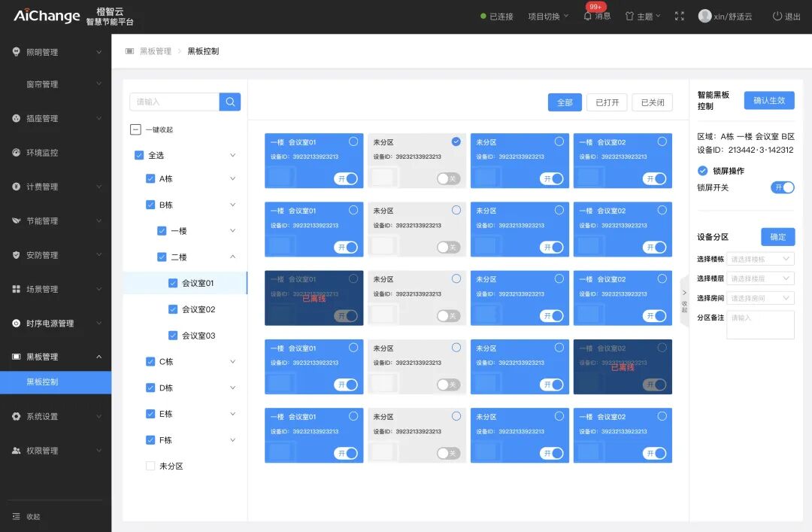Click the environment monitoring icon
The image size is (812, 532).
16,153
